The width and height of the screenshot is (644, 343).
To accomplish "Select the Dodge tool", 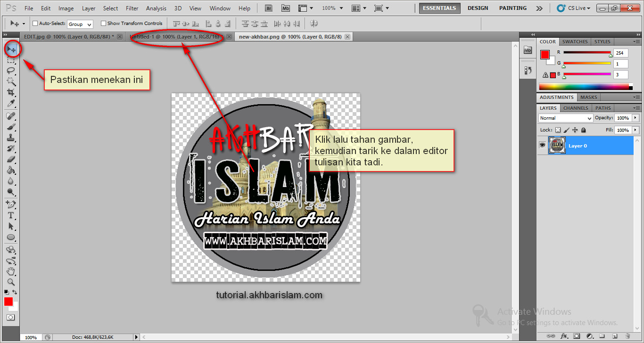I will (x=11, y=192).
